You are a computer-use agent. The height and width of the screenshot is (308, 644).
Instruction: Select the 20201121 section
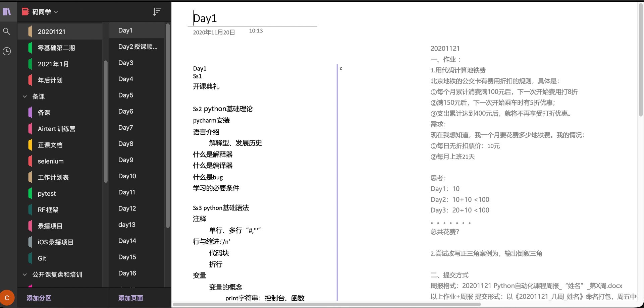point(60,32)
